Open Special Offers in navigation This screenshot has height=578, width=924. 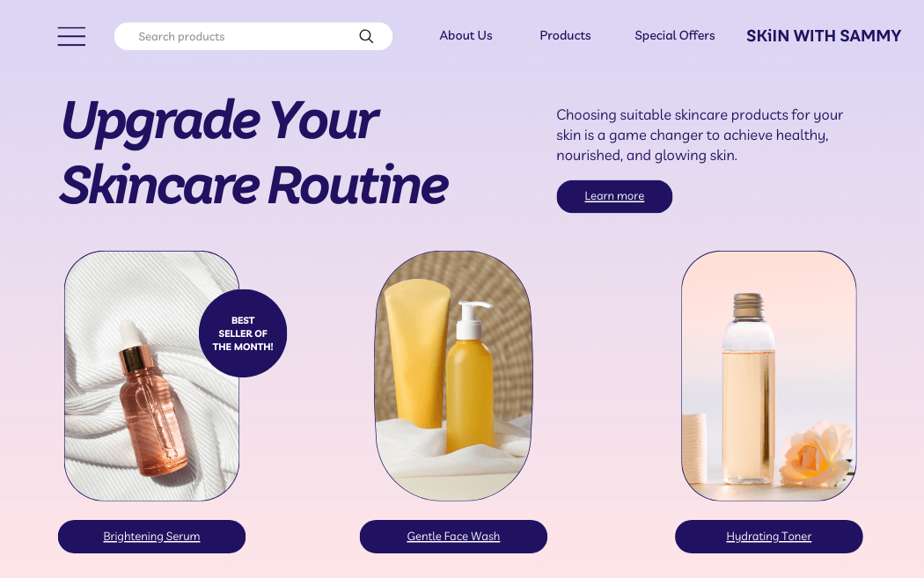pos(675,35)
